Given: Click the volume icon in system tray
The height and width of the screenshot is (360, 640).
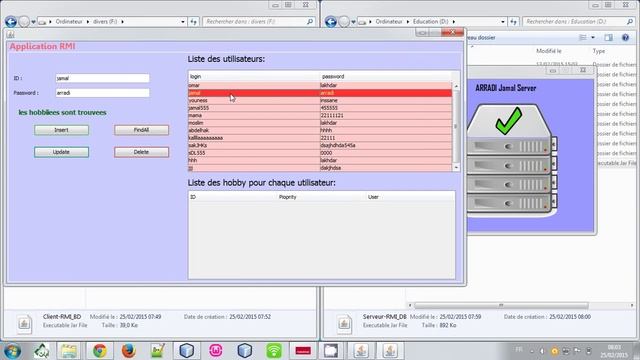Looking at the screenshot, I should 542,351.
